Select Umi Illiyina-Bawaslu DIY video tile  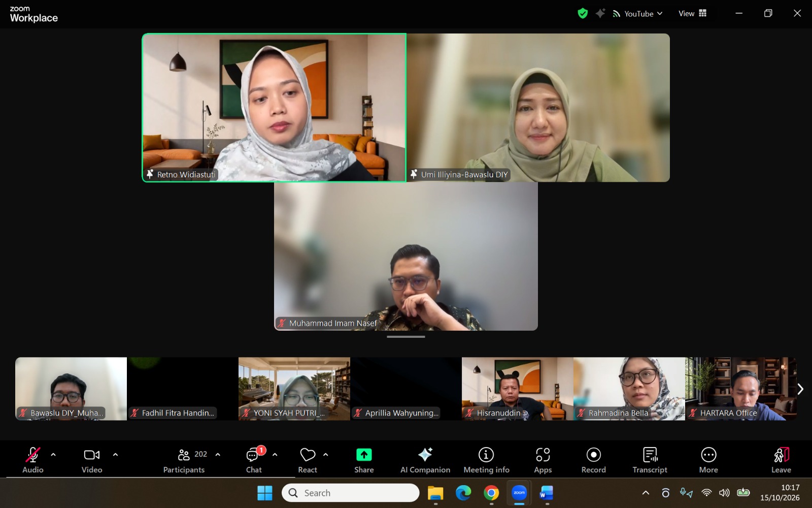tap(538, 108)
